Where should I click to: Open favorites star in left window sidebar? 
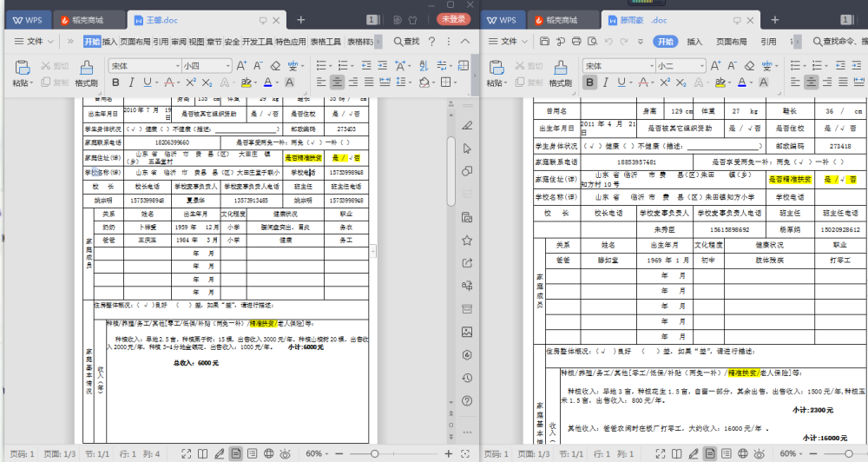[x=467, y=240]
